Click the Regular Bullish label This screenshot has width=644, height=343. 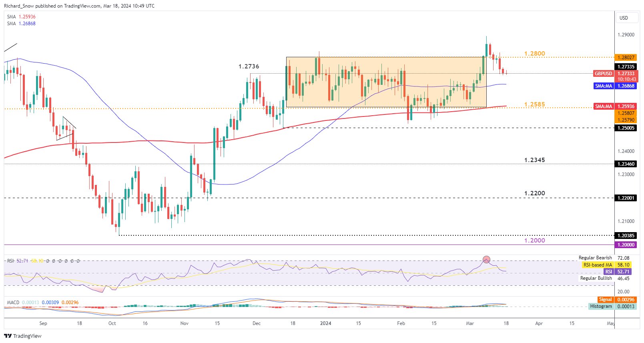[x=596, y=278]
